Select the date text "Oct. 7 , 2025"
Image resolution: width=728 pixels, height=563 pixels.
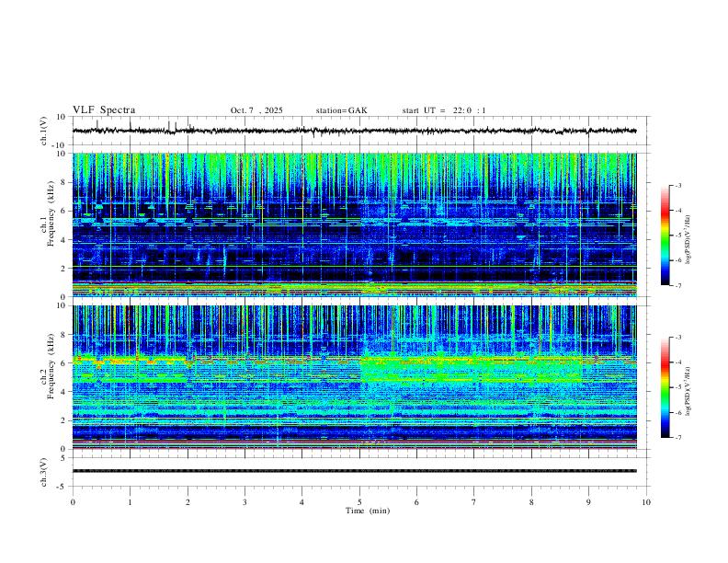[256, 110]
